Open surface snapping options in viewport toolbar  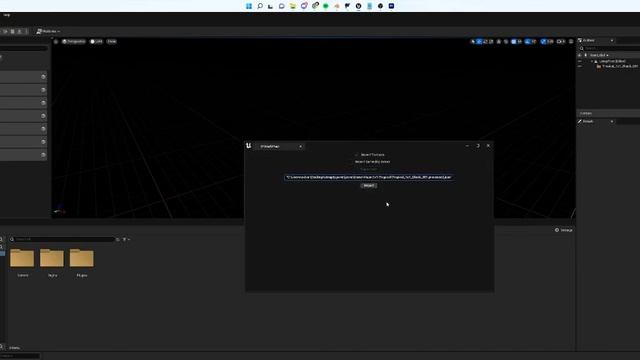pos(507,42)
